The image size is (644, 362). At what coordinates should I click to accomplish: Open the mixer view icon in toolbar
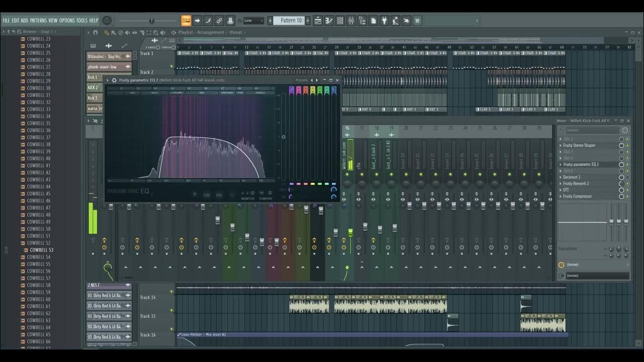pos(351,21)
